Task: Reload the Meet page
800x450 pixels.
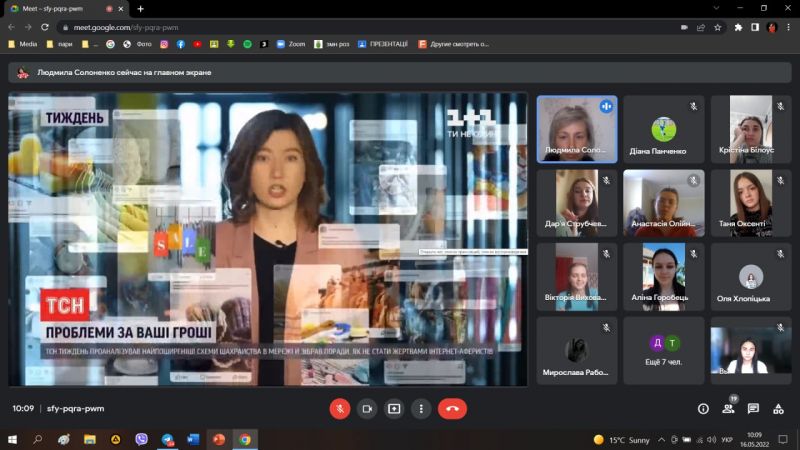Action: tap(45, 27)
